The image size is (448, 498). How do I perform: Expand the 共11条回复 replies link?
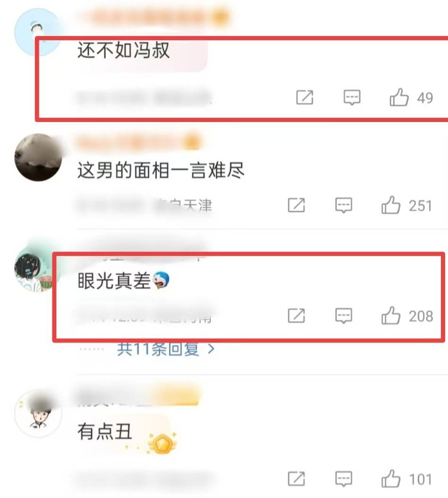[x=158, y=349]
